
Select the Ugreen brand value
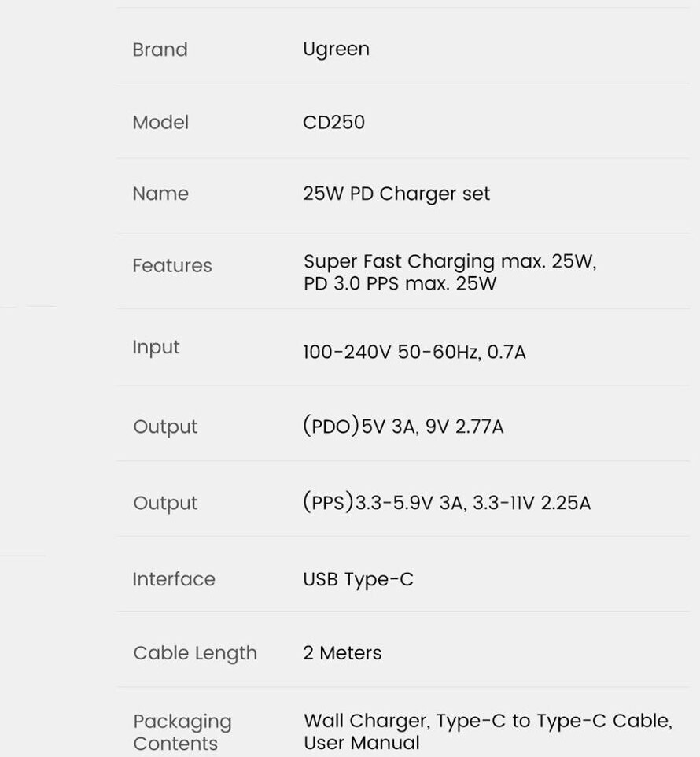[x=336, y=49]
